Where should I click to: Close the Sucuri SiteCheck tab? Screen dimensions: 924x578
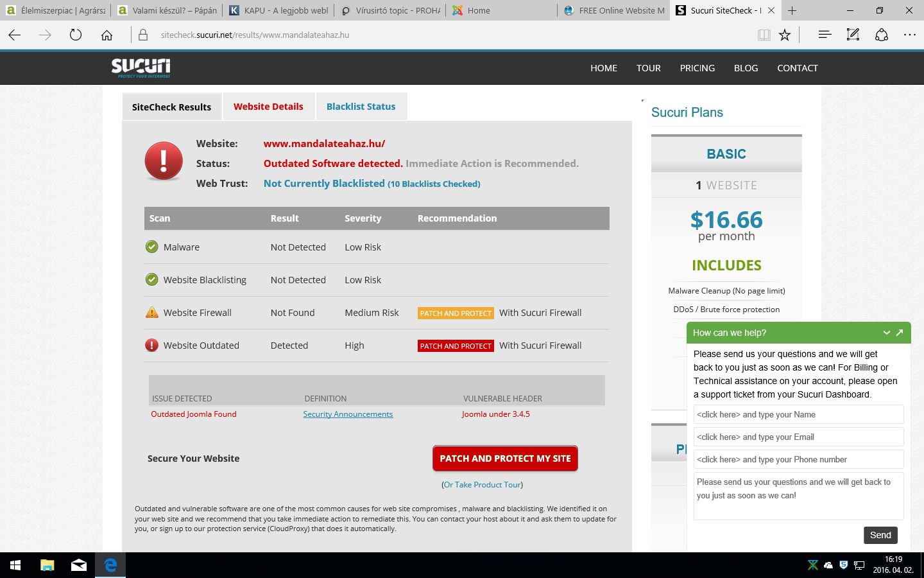(x=771, y=10)
